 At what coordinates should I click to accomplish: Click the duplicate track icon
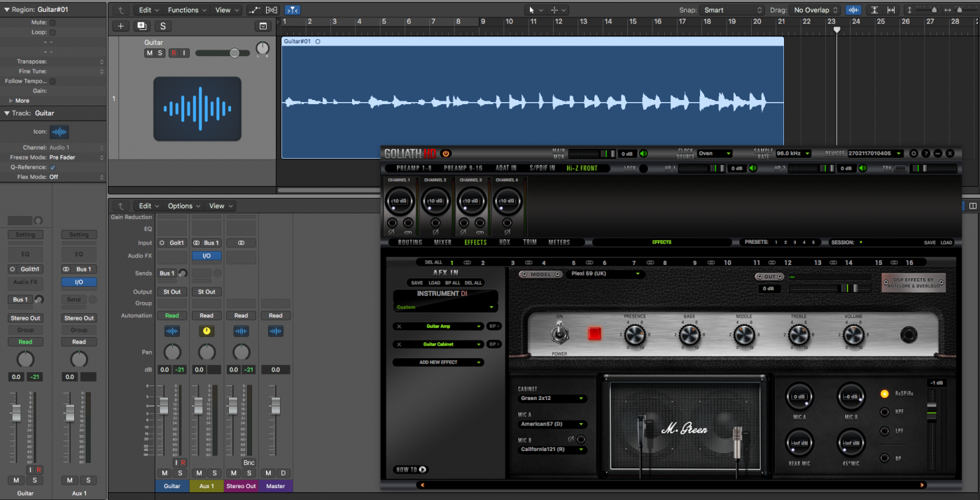coord(142,26)
